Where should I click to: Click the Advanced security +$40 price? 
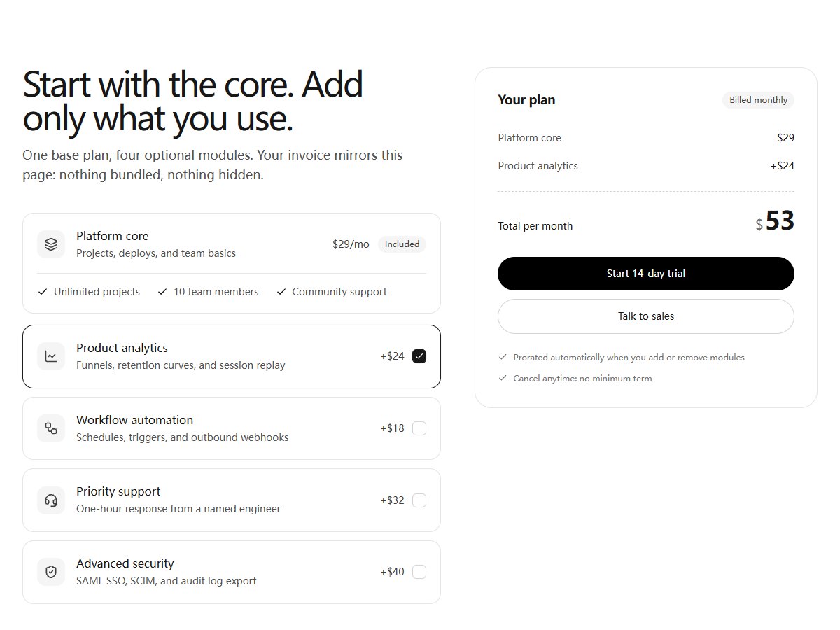pos(392,572)
